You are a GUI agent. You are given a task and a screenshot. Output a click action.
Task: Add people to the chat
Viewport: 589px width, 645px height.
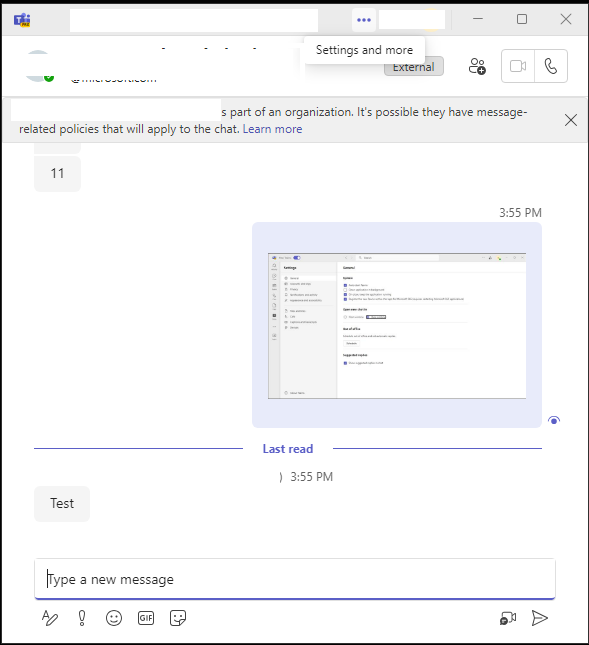[x=477, y=66]
